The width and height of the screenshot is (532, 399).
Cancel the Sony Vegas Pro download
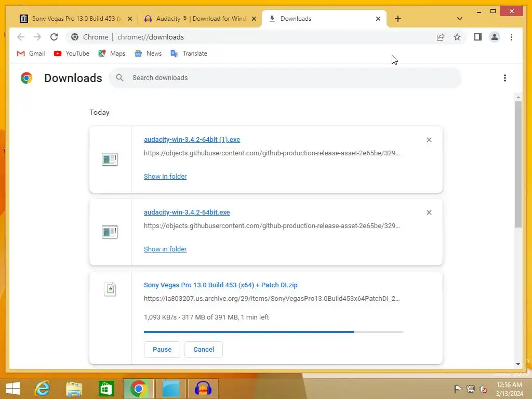(204, 350)
